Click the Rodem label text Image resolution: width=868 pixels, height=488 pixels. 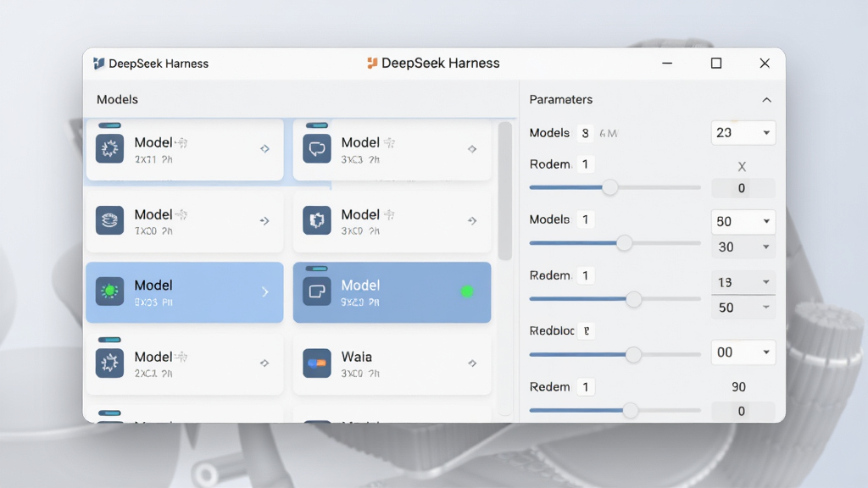pos(550,164)
